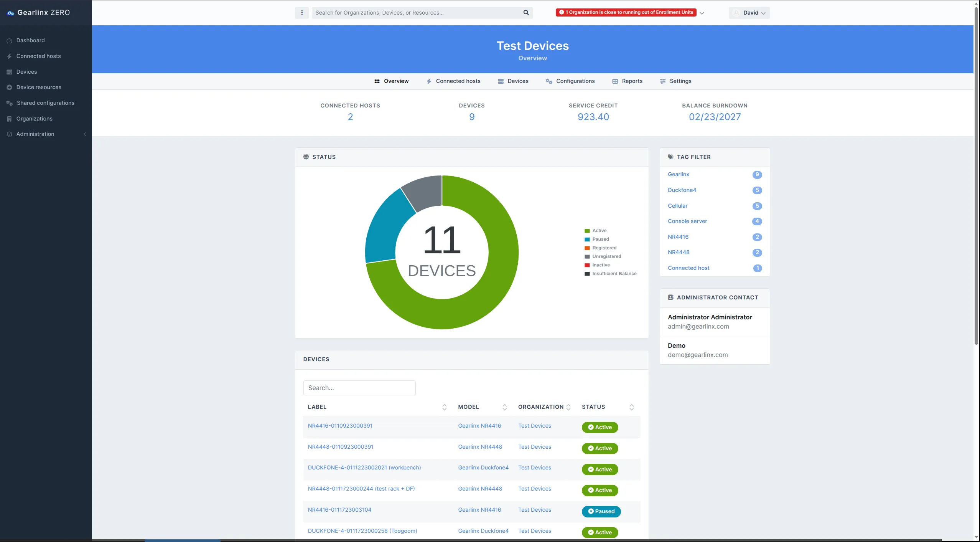Open Organizations in the sidebar
Screen dimensions: 980x542
tap(34, 119)
